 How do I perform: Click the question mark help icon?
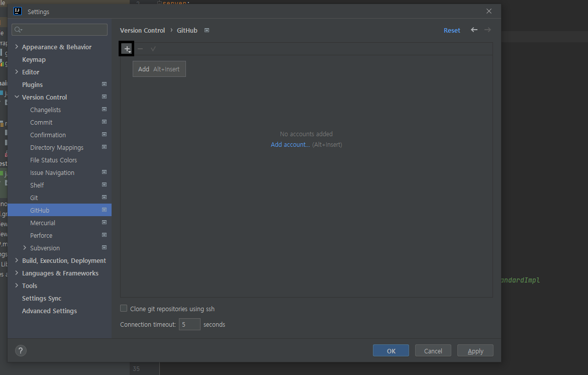(21, 351)
